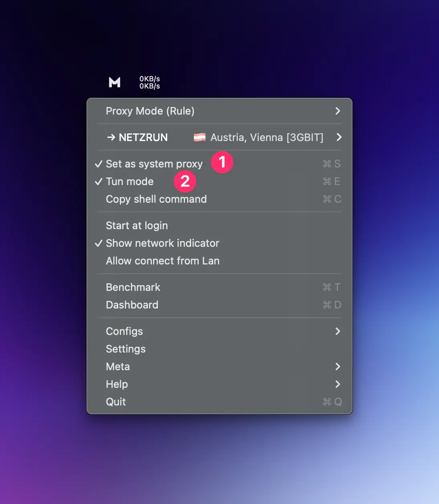439x504 pixels.
Task: Click the M logo menu bar icon
Action: coord(115,82)
